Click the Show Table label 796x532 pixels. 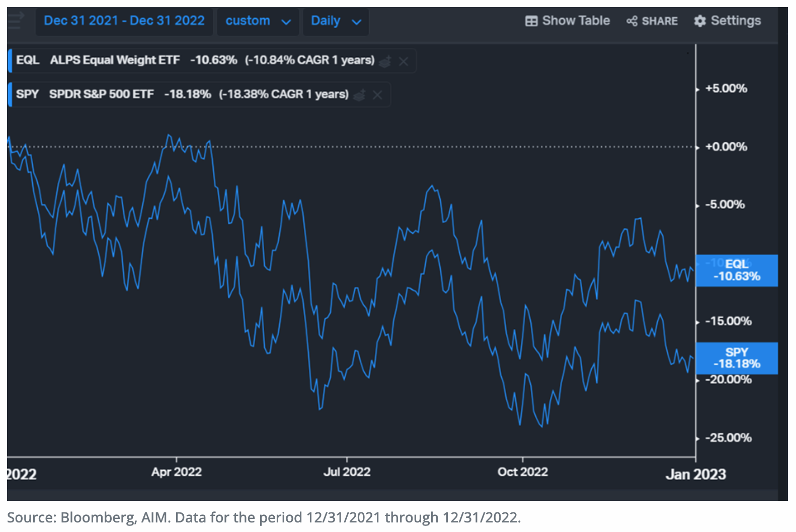[576, 21]
